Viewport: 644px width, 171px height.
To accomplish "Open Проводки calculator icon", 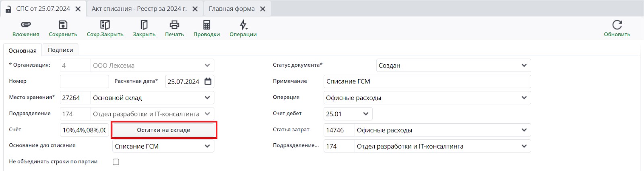I will [x=206, y=25].
